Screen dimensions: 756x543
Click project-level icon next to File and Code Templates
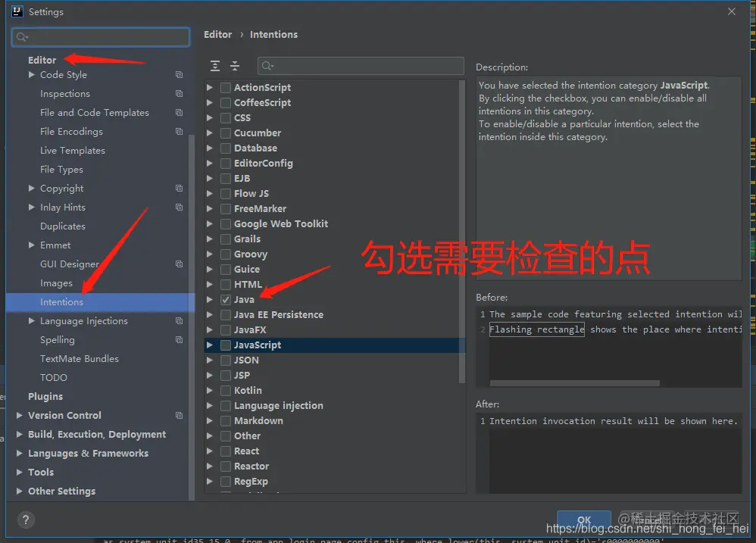[180, 112]
